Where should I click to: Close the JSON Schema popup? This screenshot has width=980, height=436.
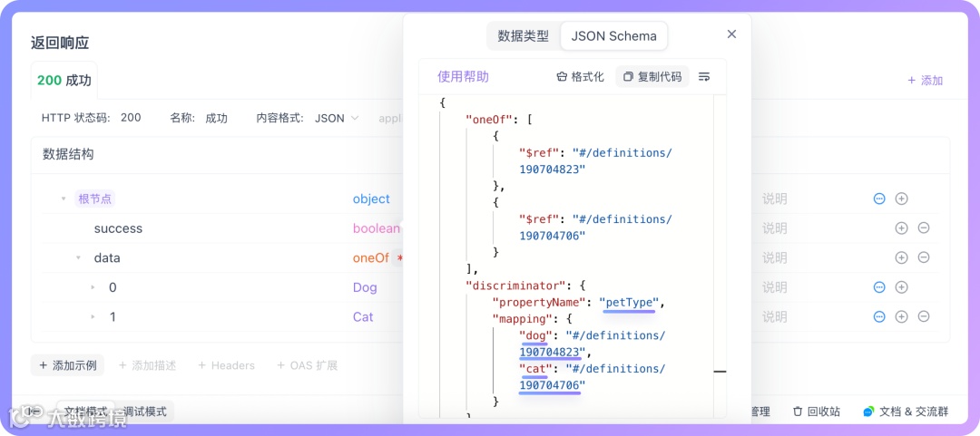pyautogui.click(x=732, y=34)
